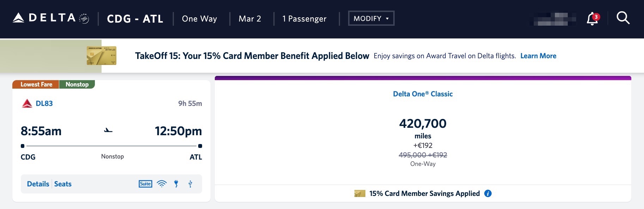The height and width of the screenshot is (209, 644).
Task: Click the One Way trip type item
Action: [199, 19]
